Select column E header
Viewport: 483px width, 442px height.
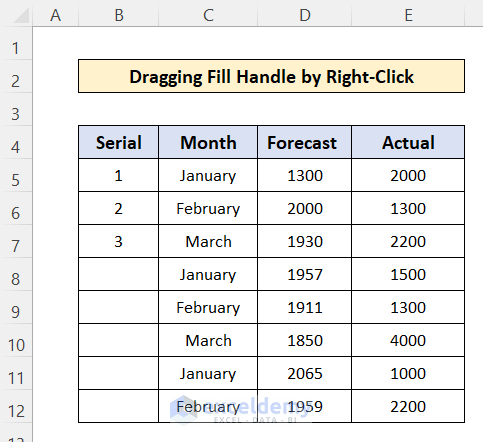pos(408,15)
